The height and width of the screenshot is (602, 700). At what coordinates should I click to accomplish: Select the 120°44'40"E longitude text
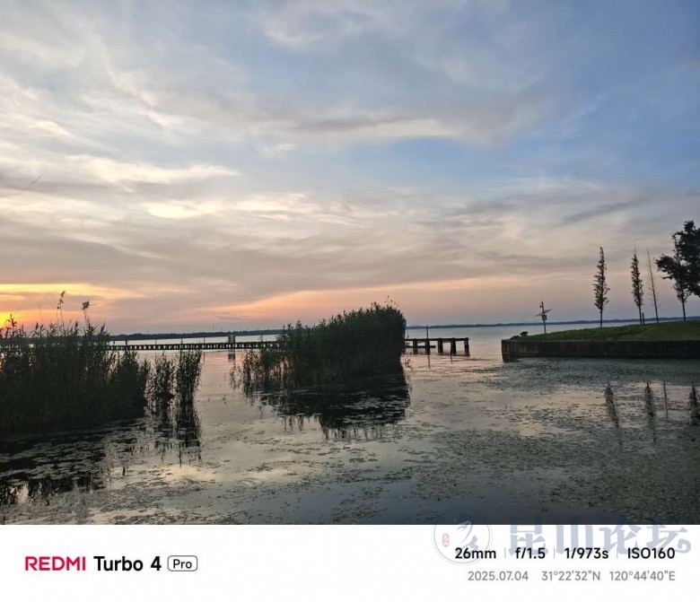click(x=642, y=576)
